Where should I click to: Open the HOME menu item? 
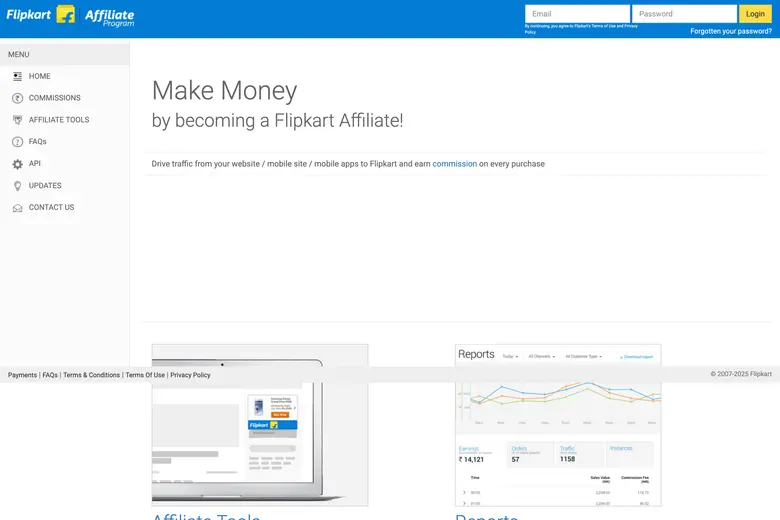coord(39,76)
